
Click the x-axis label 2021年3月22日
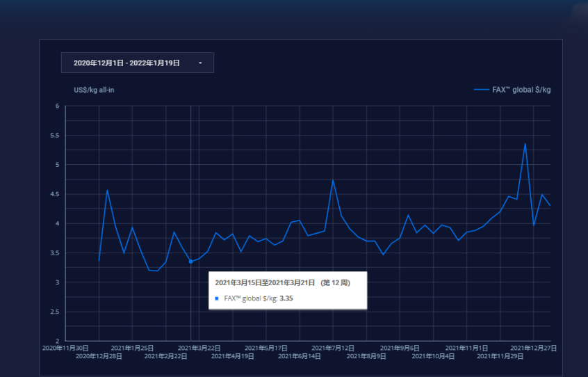(199, 347)
